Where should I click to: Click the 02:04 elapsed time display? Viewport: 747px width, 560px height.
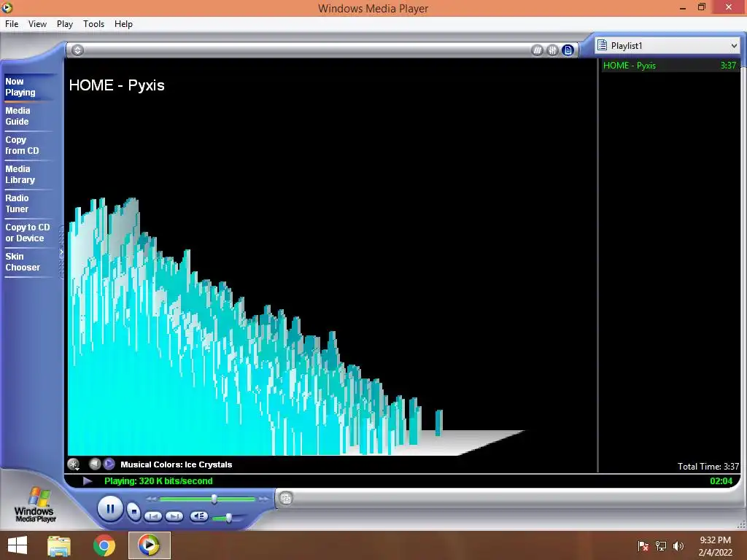[721, 481]
